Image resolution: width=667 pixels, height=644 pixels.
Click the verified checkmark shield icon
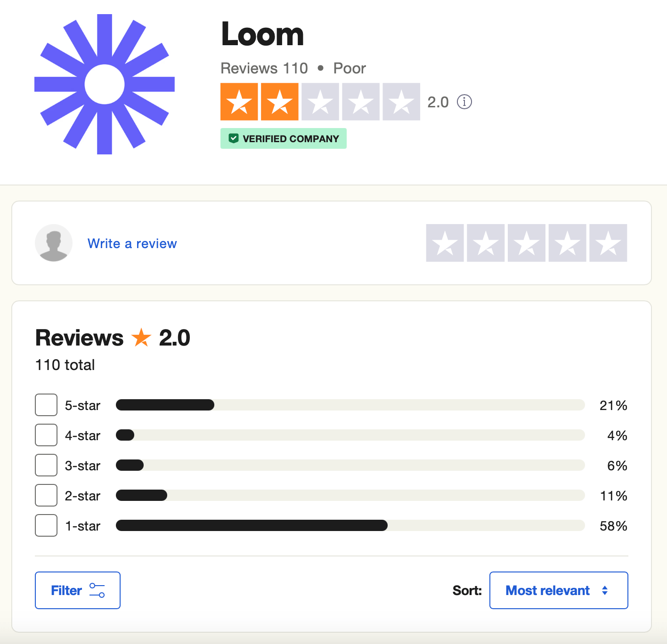pos(234,138)
